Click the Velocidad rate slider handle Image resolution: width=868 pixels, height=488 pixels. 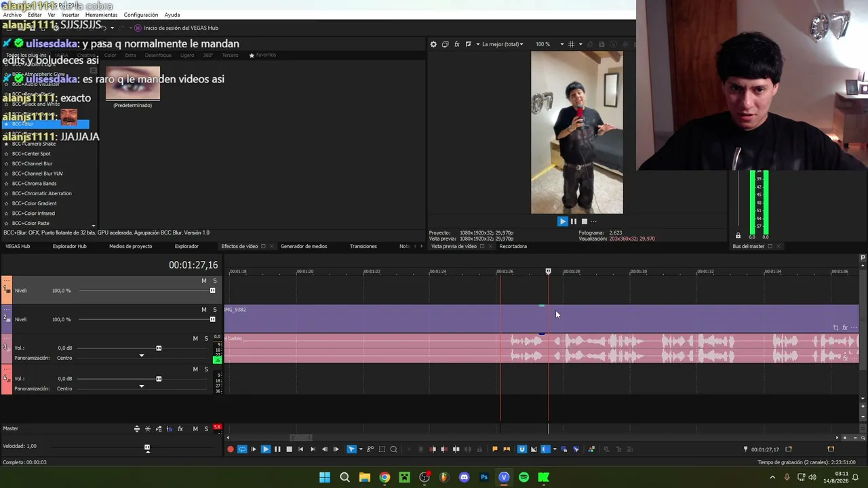pos(147,447)
